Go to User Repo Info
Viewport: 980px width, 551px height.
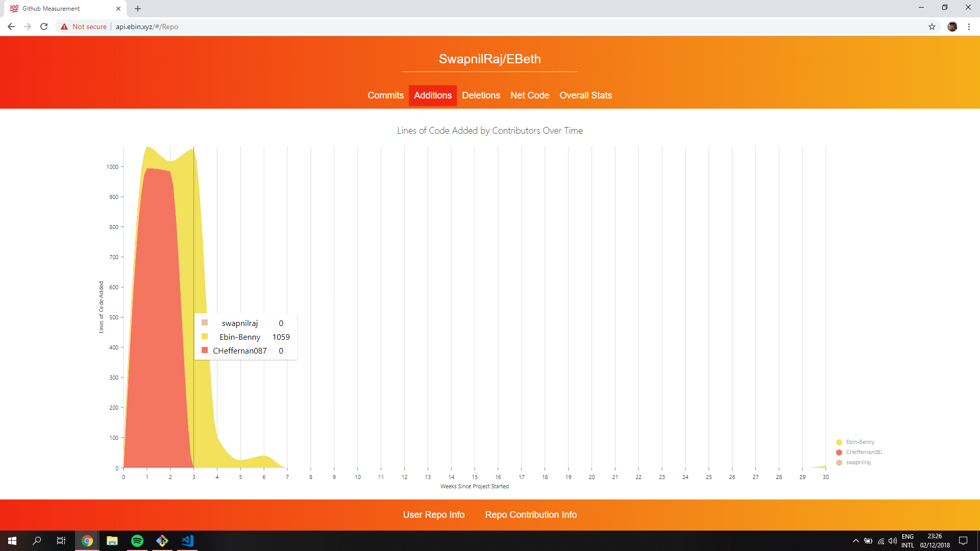tap(433, 515)
